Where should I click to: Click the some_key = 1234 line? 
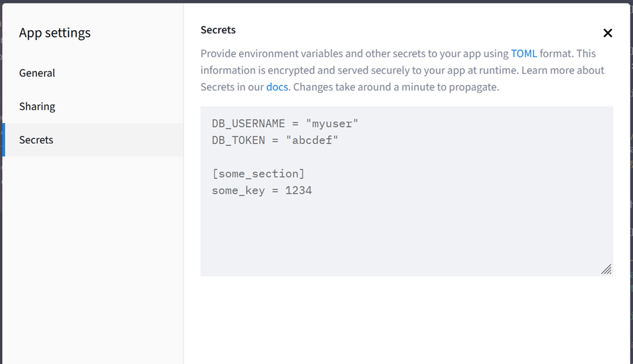pyautogui.click(x=262, y=190)
